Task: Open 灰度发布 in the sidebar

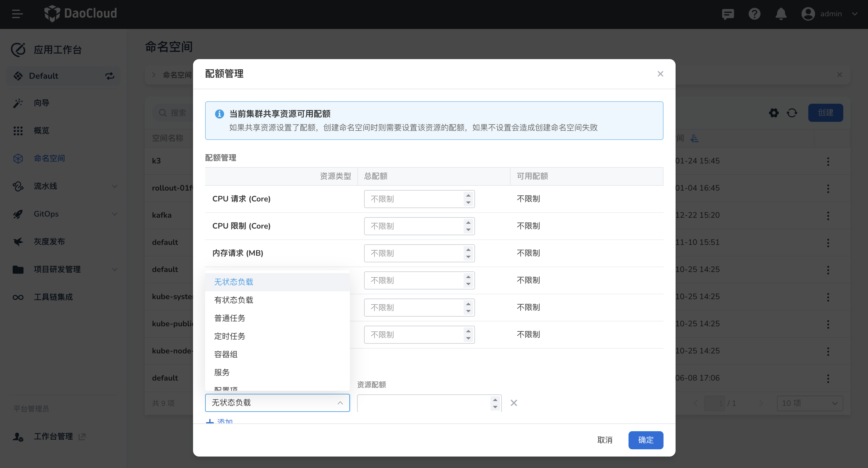Action: pos(49,242)
